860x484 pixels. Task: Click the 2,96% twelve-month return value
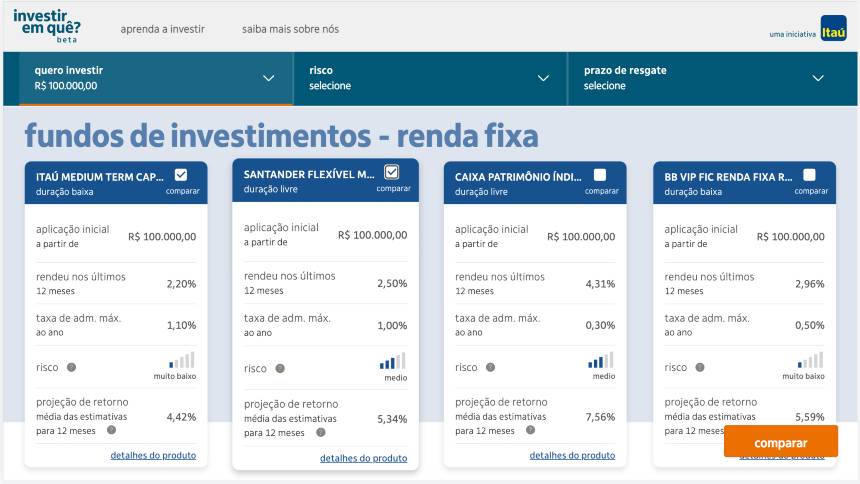(810, 284)
